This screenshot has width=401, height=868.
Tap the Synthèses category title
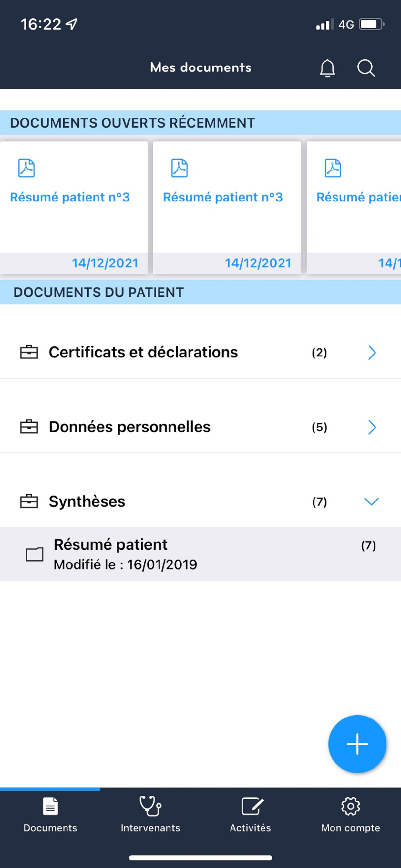pyautogui.click(x=87, y=501)
